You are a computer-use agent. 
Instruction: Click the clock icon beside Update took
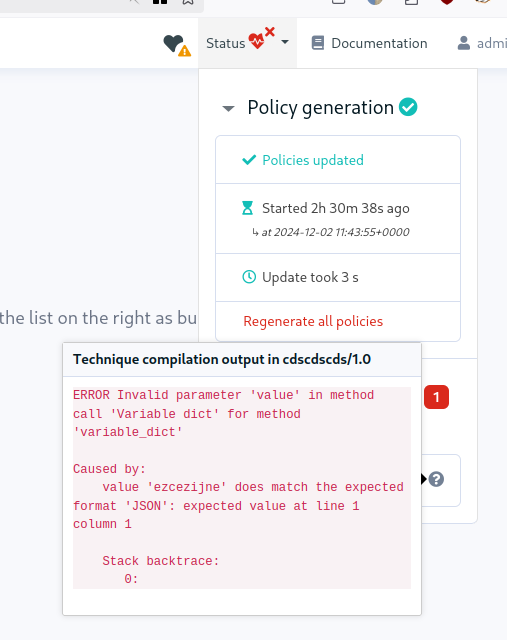pyautogui.click(x=249, y=277)
